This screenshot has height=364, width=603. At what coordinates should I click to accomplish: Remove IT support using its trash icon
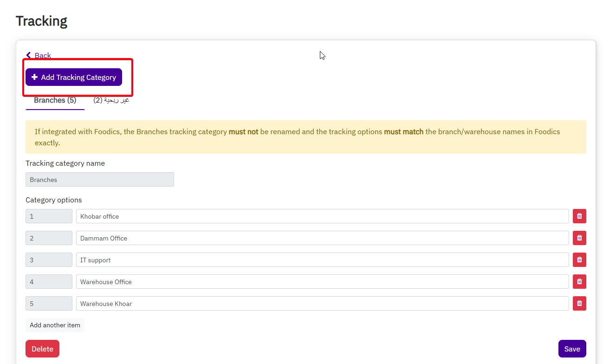coord(579,260)
